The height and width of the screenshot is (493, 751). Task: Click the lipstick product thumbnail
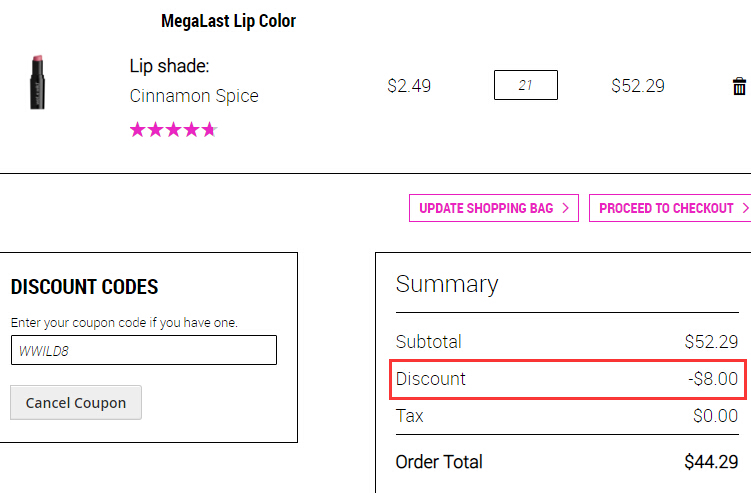[37, 82]
